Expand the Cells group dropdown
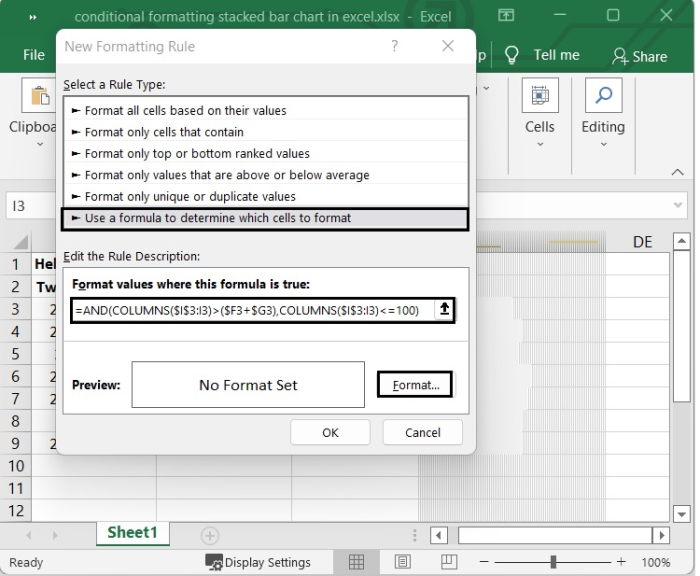Viewport: 700px width, 576px height. (540, 144)
